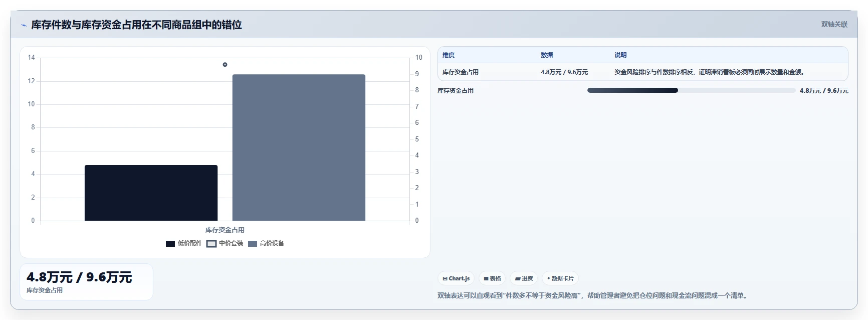Click the explanation text starting 资金风险排序
The width and height of the screenshot is (868, 320).
(x=710, y=72)
